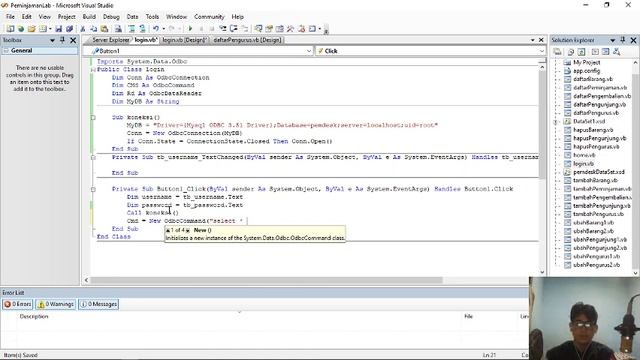This screenshot has height=360, width=640.
Task: Select My Project in Solution Explorer
Action: click(587, 62)
